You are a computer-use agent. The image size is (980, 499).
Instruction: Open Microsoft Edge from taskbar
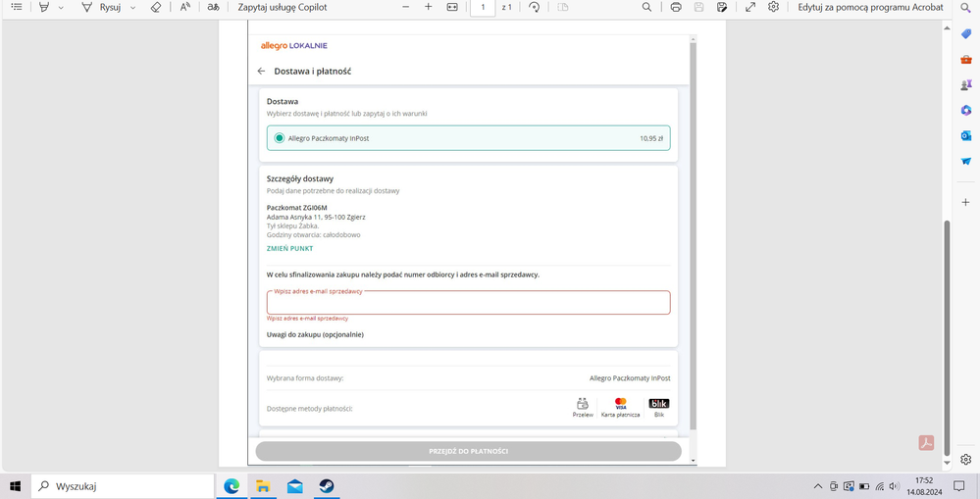click(x=232, y=486)
